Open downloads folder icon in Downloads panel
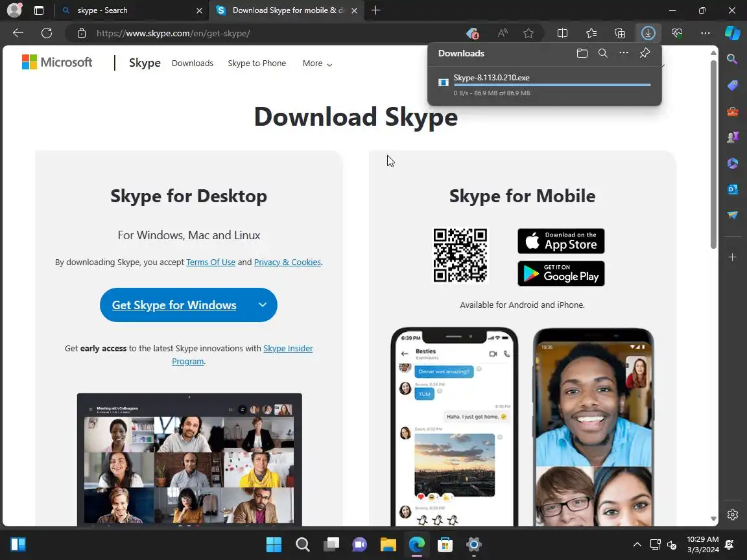747x560 pixels. click(x=582, y=53)
